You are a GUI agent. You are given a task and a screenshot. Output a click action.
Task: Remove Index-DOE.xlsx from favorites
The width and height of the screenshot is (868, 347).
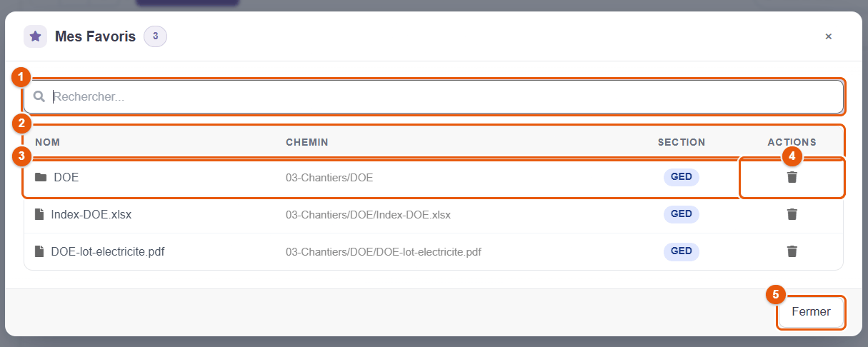[792, 214]
